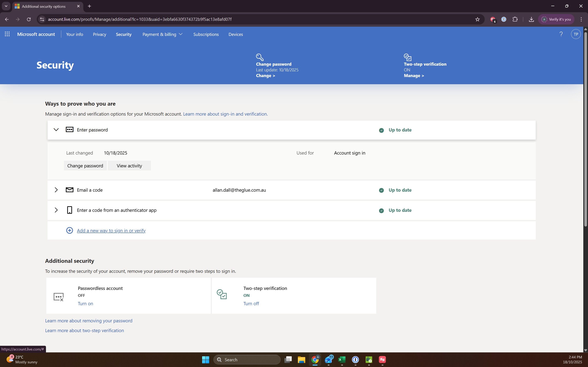Open the Devices navigation item
The height and width of the screenshot is (367, 588).
(235, 34)
